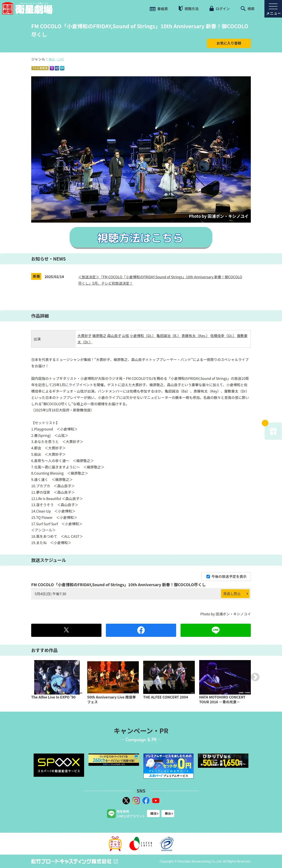
Task: Open the 番組表 program guide
Action: 159,9
